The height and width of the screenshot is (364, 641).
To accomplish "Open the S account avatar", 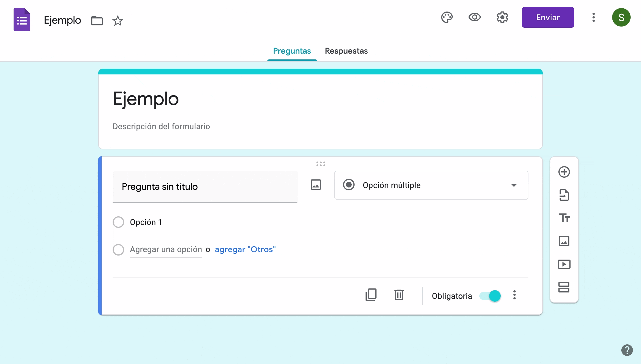I will pyautogui.click(x=621, y=17).
